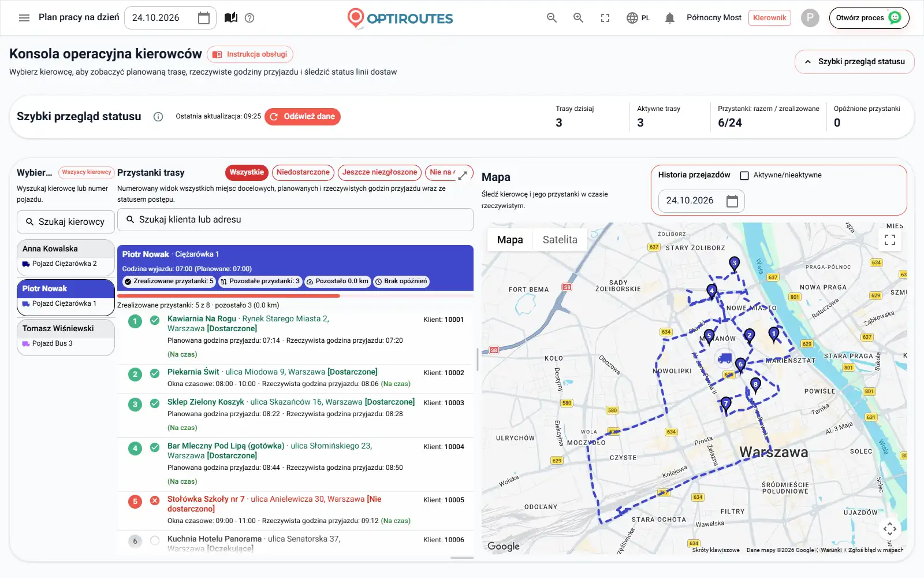Click the truck marker on the map
The height and width of the screenshot is (578, 924).
click(724, 358)
